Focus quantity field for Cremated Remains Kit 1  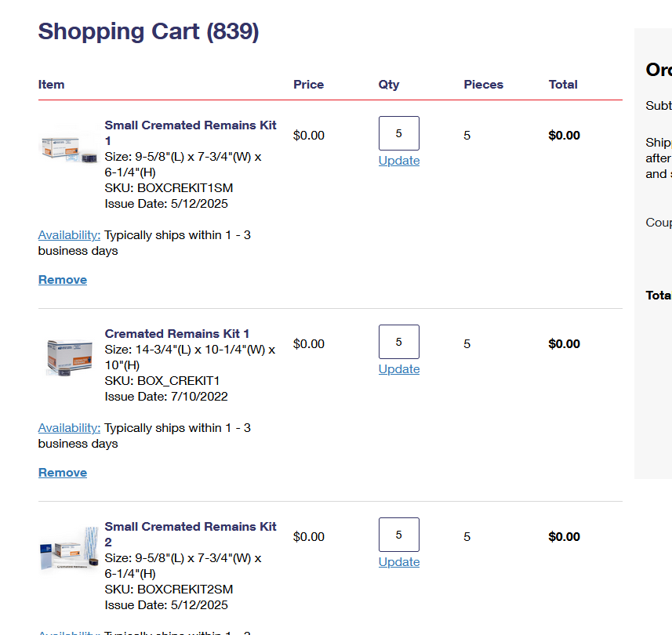click(x=398, y=342)
